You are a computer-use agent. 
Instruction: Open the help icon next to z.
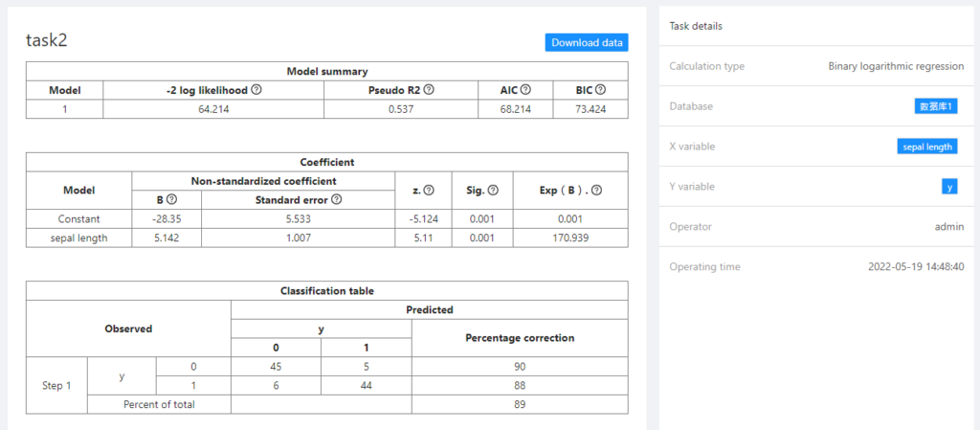430,191
